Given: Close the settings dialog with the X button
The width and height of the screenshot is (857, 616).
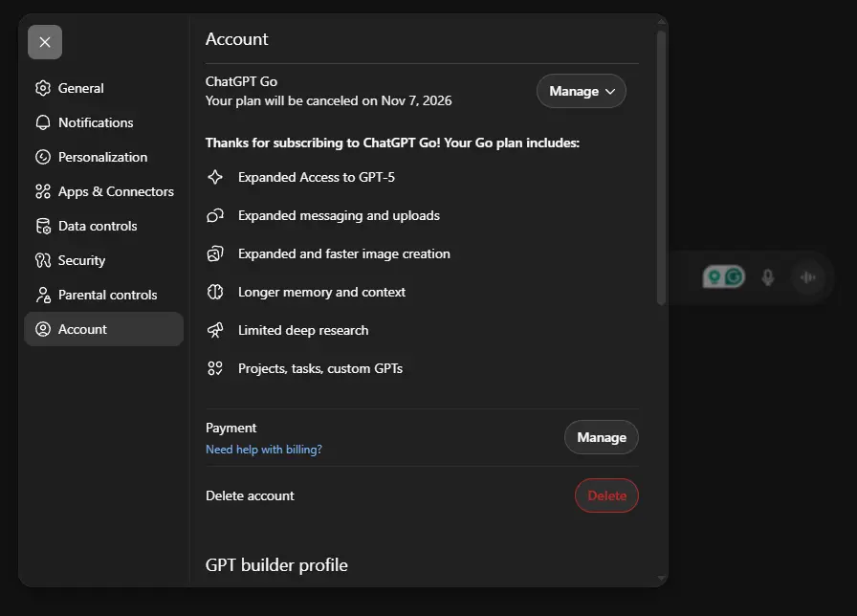Looking at the screenshot, I should coord(45,42).
